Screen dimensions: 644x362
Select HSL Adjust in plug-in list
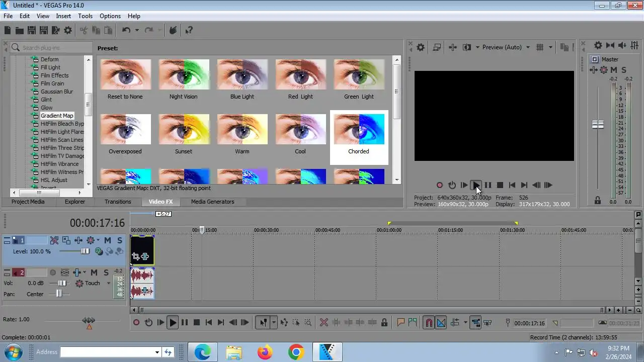[x=54, y=180]
